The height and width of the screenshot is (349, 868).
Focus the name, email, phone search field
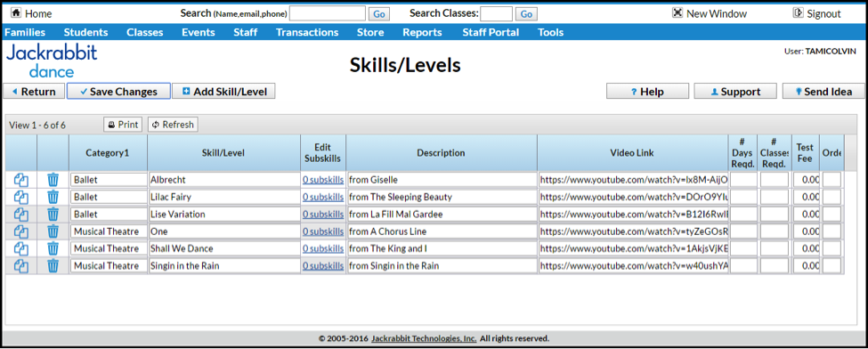coord(328,14)
